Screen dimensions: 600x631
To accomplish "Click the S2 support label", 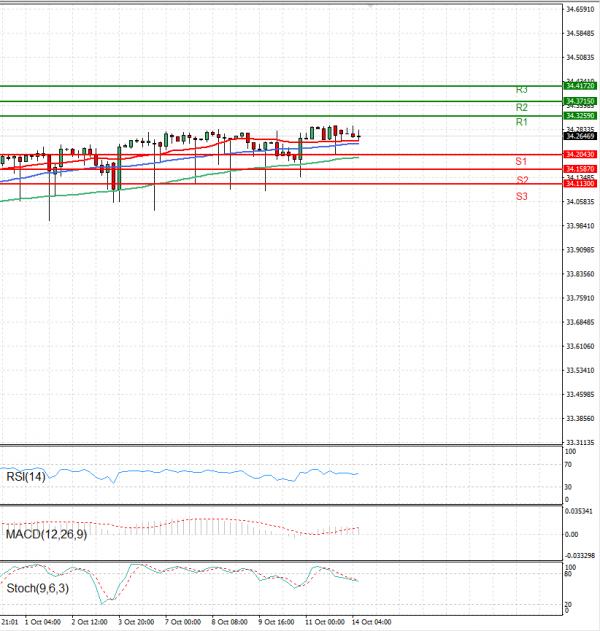I will tap(522, 180).
